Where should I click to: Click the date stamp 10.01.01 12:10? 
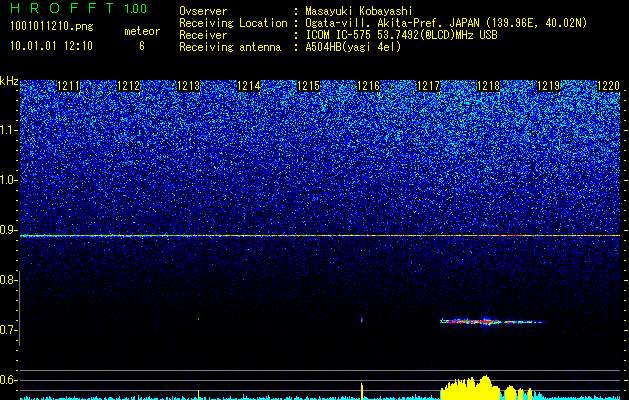point(51,46)
